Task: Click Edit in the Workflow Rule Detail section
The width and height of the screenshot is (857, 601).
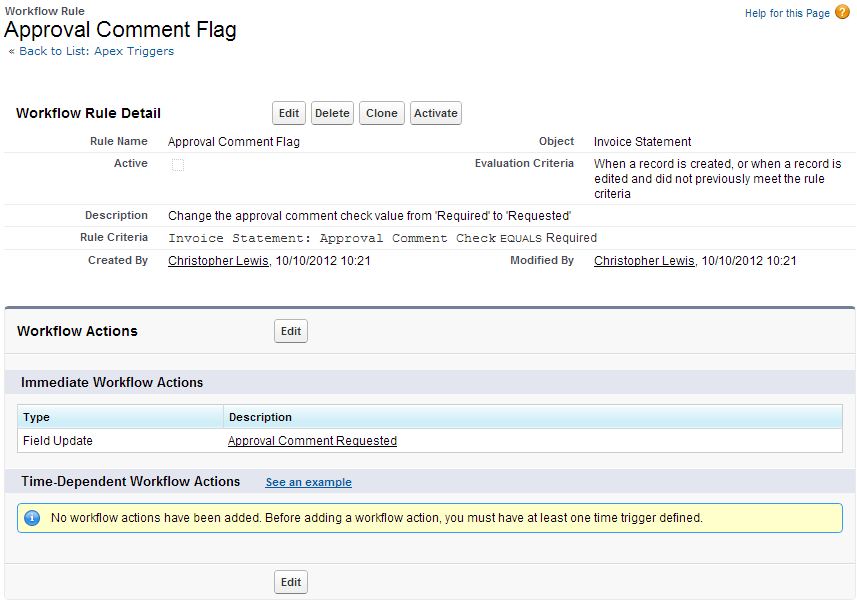Action: 288,113
